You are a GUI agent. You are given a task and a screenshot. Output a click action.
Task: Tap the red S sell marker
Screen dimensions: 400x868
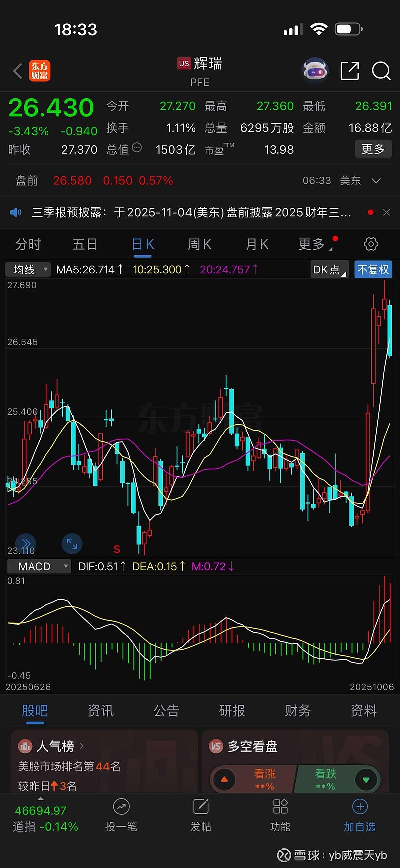point(117,549)
